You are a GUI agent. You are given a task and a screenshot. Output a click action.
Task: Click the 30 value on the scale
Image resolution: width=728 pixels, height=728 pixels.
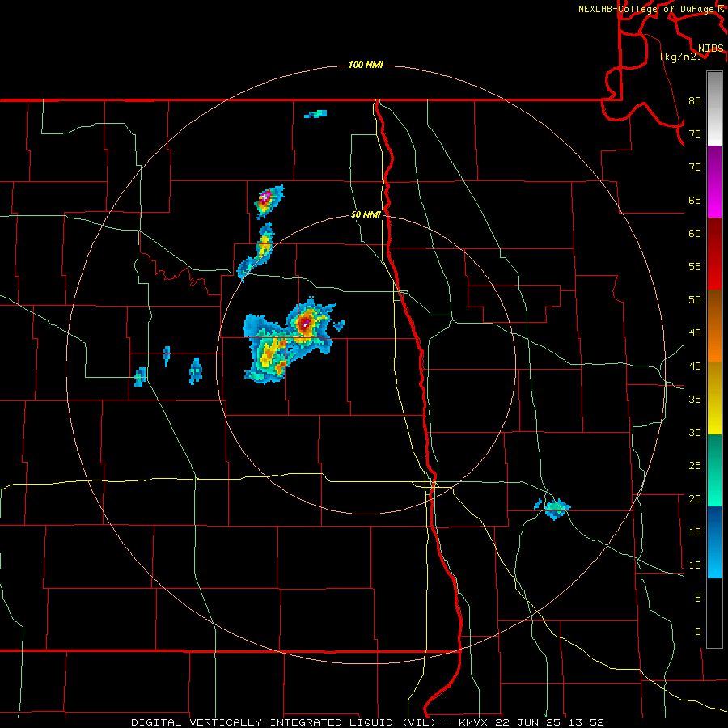point(695,433)
